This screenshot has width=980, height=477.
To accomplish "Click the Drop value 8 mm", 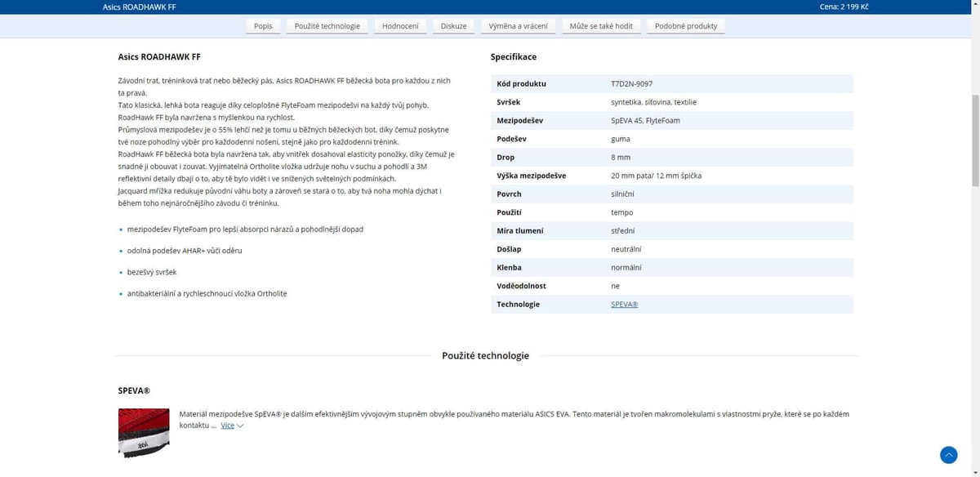I will click(x=621, y=158).
